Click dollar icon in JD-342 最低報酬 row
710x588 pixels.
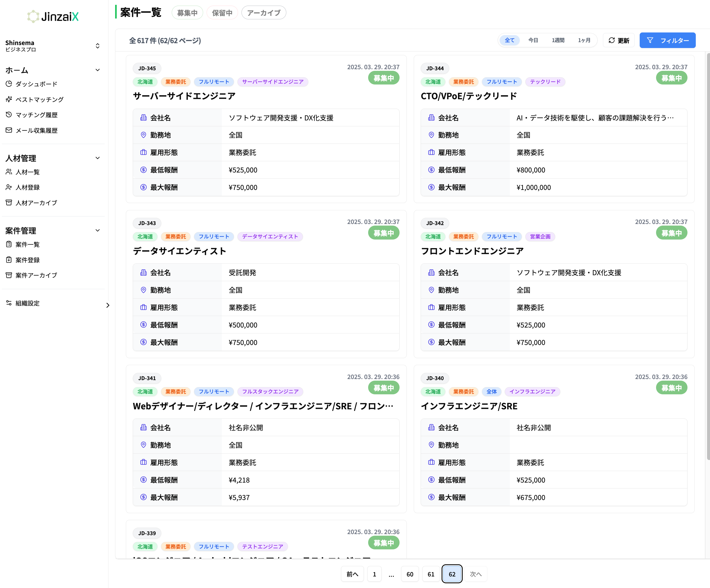point(431,325)
